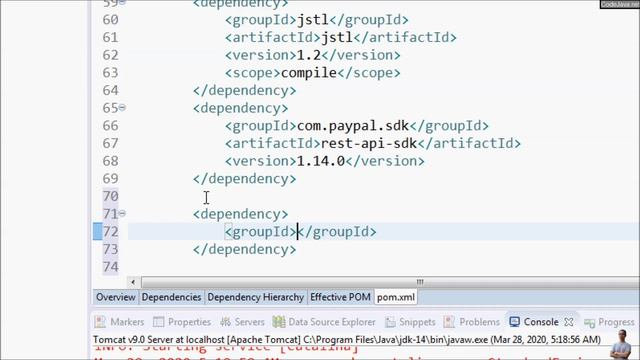Click the closing dependency tag on line 69

[244, 178]
